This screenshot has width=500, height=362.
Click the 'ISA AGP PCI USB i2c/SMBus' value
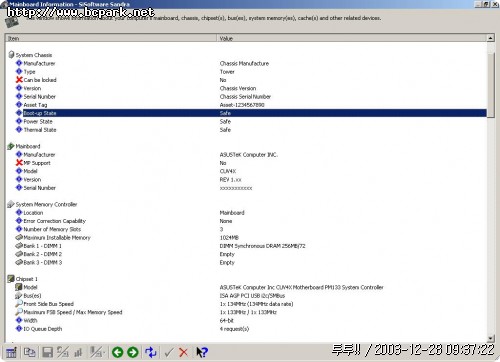(252, 295)
